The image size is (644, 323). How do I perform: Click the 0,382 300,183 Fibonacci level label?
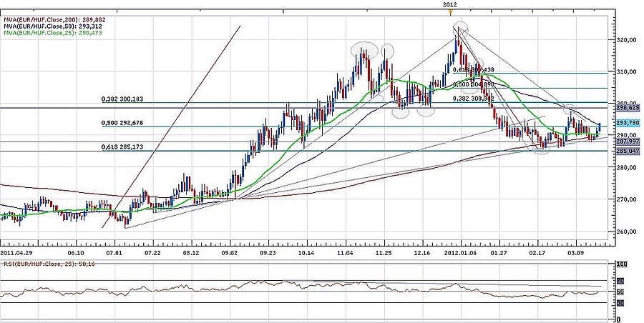pos(124,100)
